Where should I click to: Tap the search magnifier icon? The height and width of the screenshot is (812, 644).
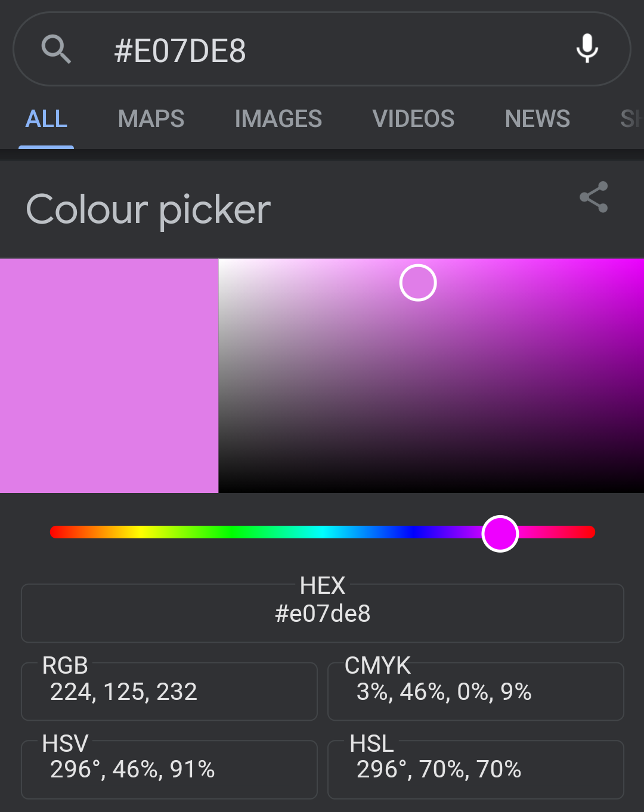(x=56, y=49)
